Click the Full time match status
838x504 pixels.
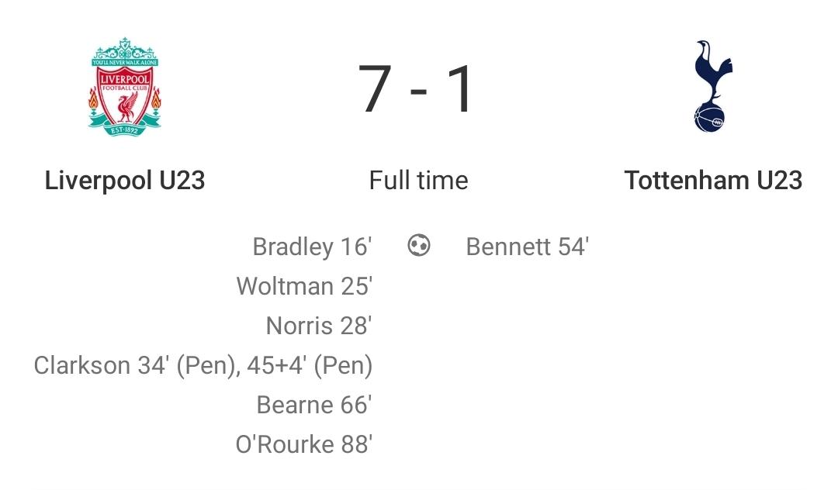click(418, 181)
